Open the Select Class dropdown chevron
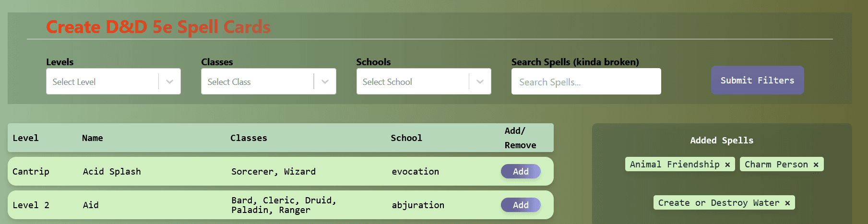 coord(325,82)
